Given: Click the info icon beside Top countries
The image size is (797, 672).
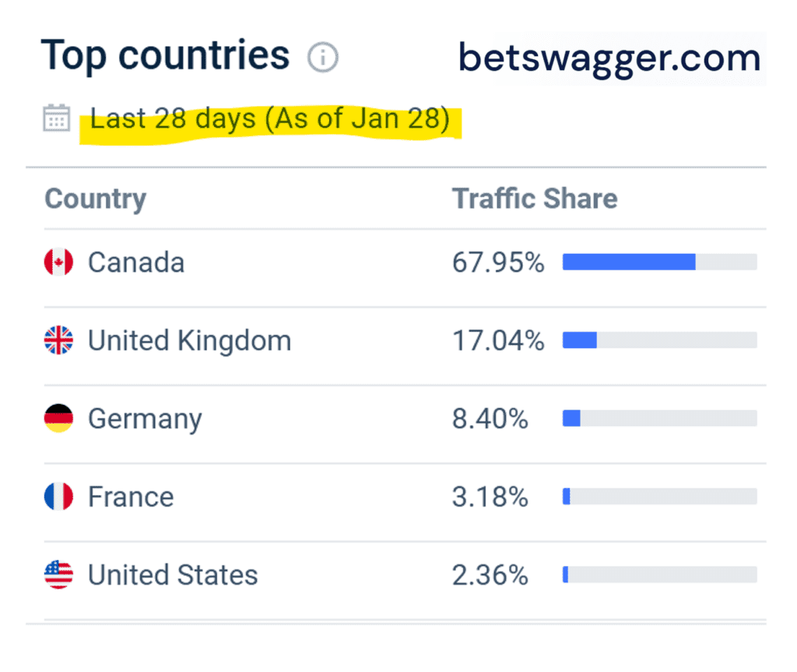Looking at the screenshot, I should coord(324,56).
